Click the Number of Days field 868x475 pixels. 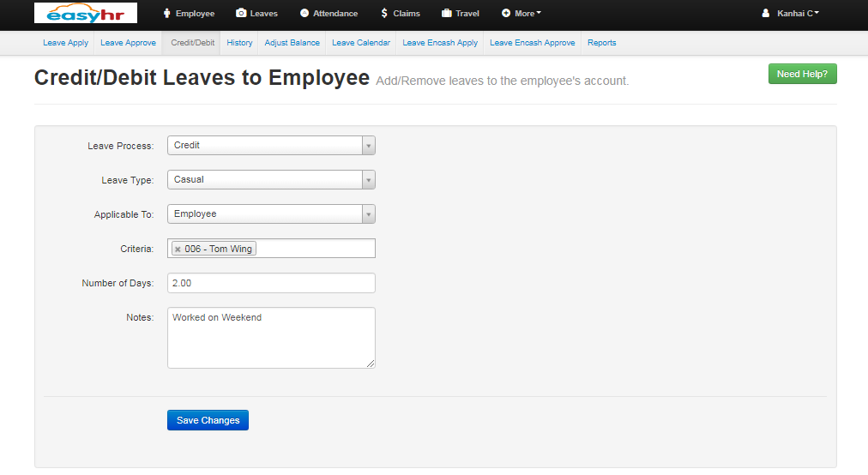271,283
